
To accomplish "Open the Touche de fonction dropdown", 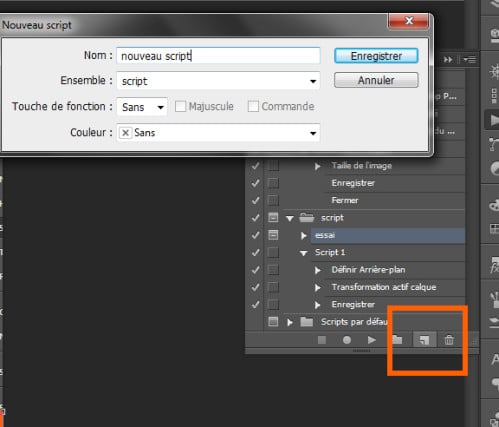I will tap(142, 107).
